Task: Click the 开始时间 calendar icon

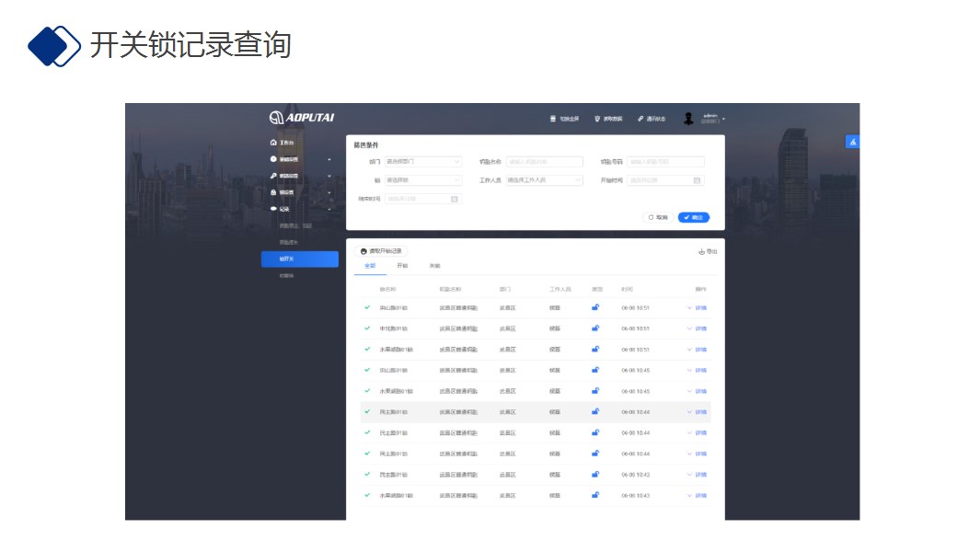Action: (x=697, y=180)
